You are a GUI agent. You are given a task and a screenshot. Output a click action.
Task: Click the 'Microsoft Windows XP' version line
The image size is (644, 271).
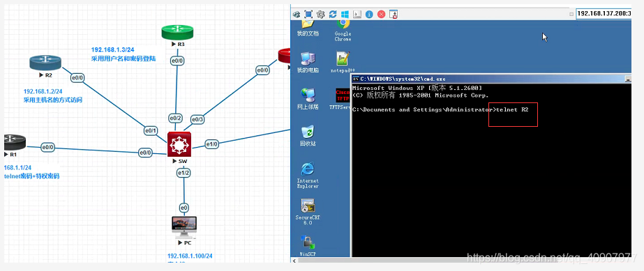pyautogui.click(x=417, y=88)
